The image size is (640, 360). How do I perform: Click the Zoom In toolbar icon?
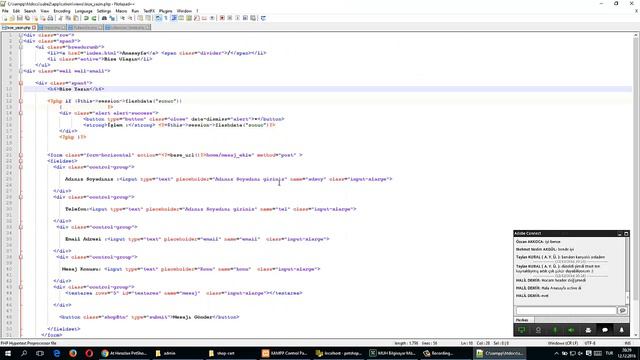coord(122,18)
